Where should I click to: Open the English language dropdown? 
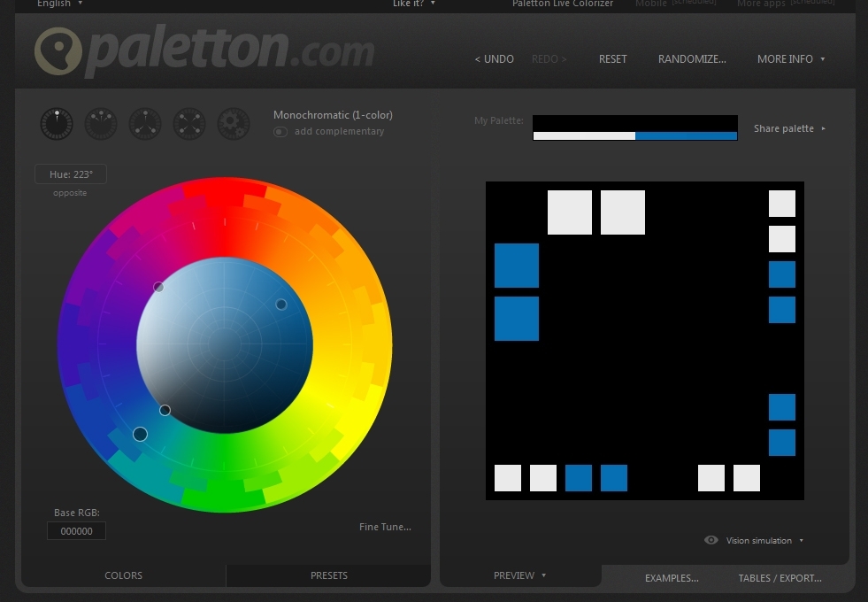click(59, 4)
